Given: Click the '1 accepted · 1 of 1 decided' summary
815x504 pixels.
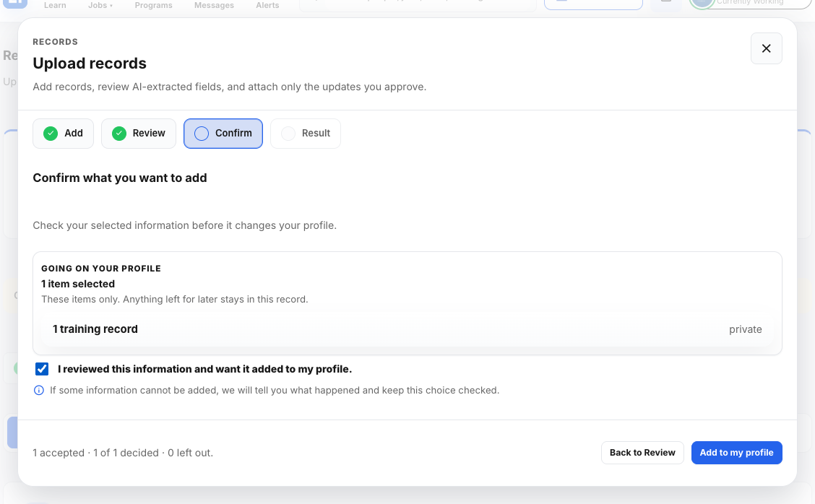Looking at the screenshot, I should click(123, 453).
